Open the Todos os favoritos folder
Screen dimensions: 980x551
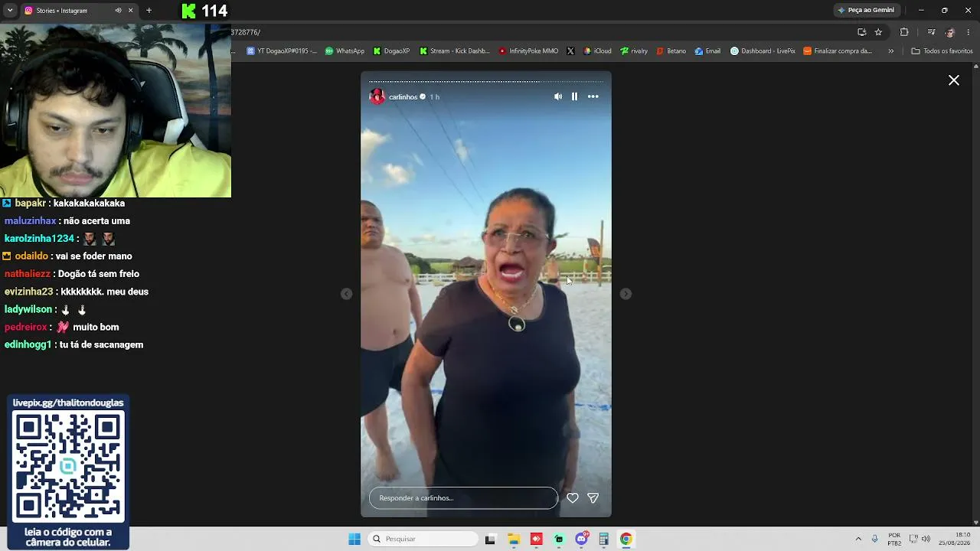[942, 51]
